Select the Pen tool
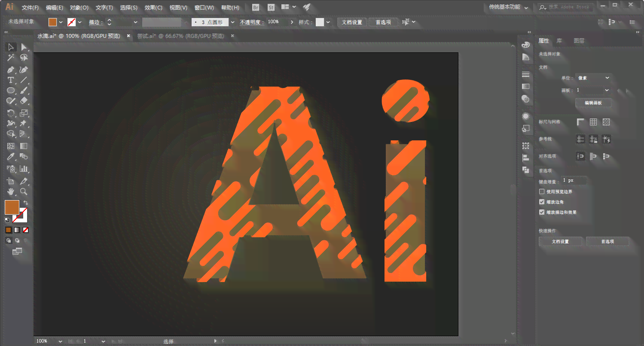Screen dimensions: 644x346 coord(11,70)
